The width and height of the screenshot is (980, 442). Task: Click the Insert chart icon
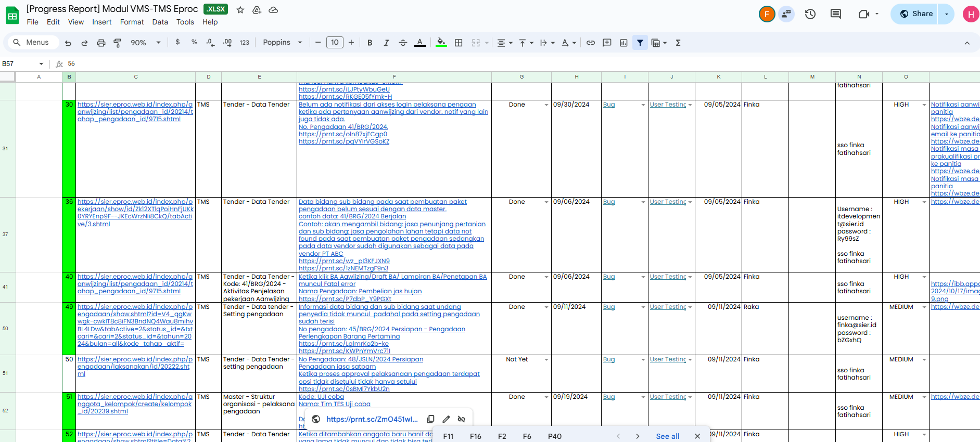[623, 43]
